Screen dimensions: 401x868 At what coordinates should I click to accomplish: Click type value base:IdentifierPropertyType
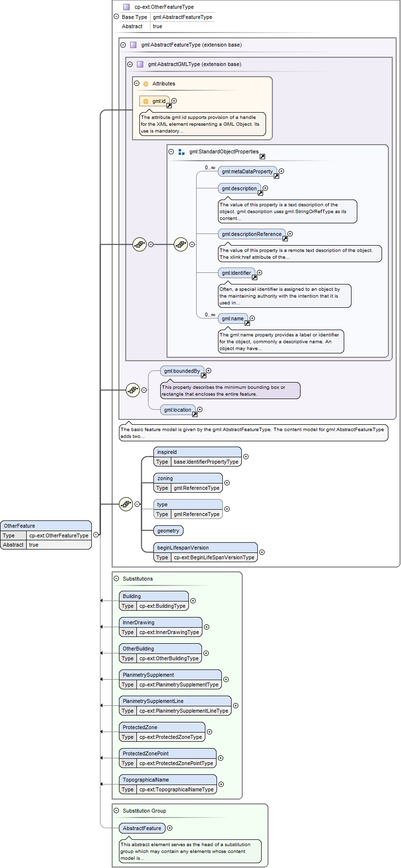pyautogui.click(x=206, y=462)
